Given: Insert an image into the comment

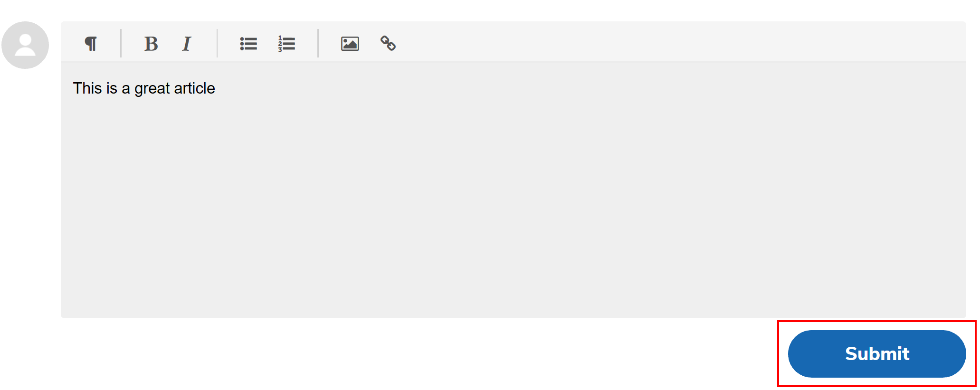Looking at the screenshot, I should pos(350,44).
